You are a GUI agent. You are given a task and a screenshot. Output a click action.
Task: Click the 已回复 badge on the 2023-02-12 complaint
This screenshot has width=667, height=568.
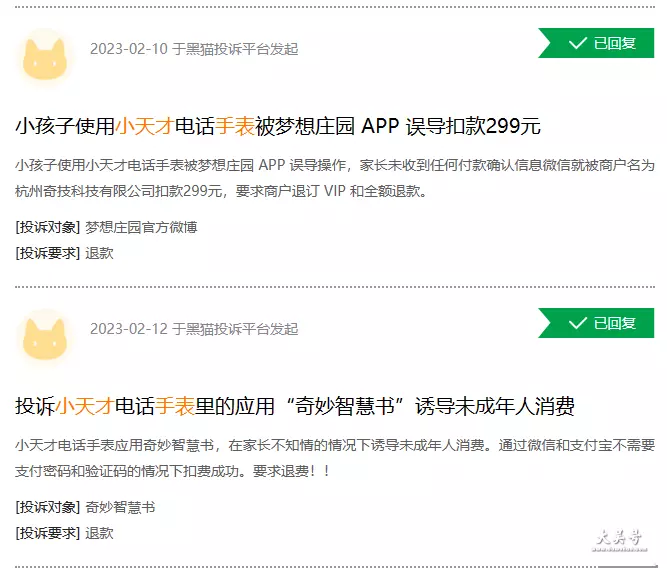pos(596,323)
